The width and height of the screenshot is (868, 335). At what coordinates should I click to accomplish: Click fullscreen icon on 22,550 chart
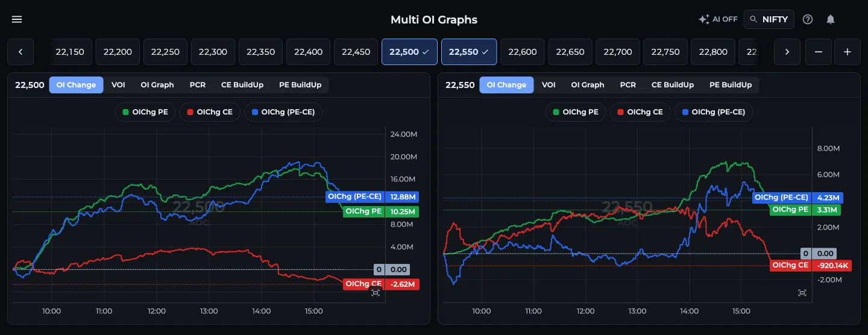[802, 293]
